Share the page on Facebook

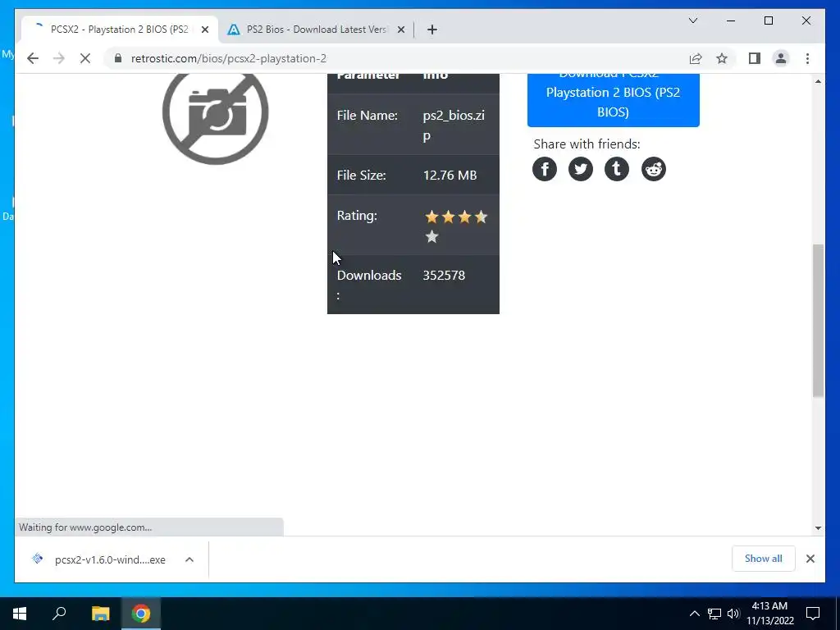click(x=545, y=169)
